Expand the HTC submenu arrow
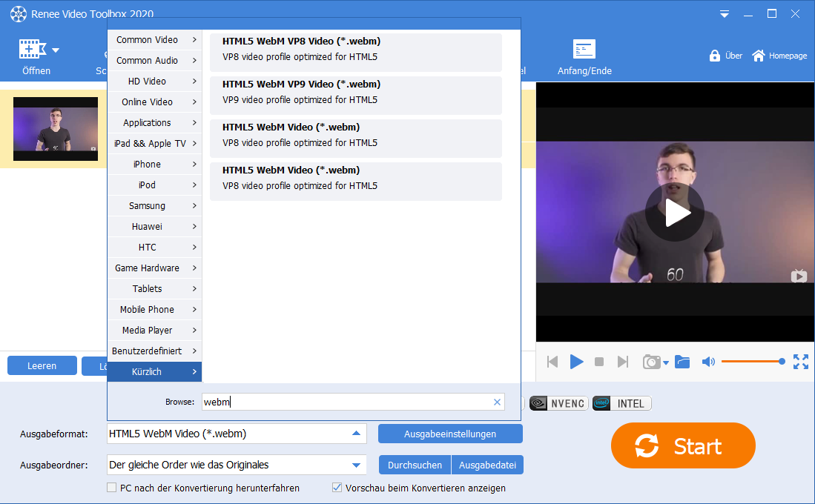The image size is (815, 504). click(194, 248)
